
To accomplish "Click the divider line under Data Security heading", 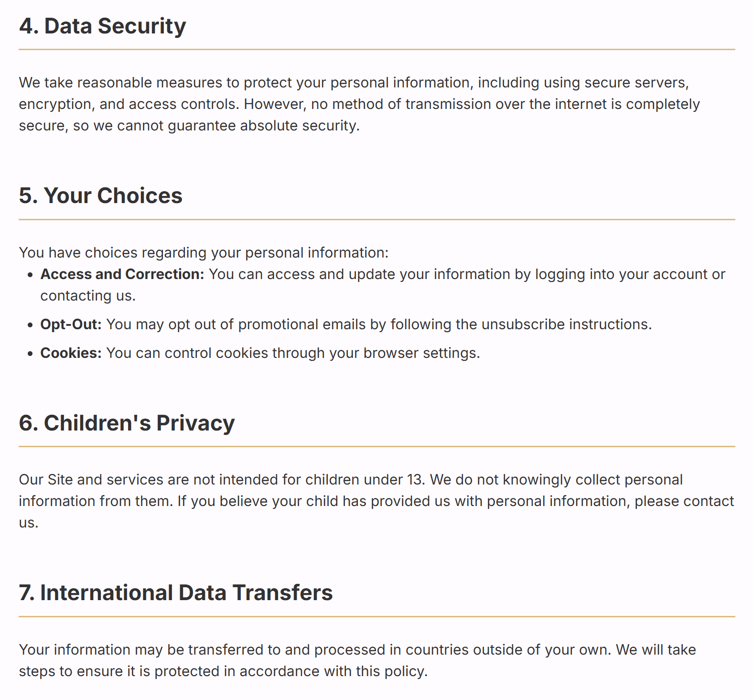I will point(376,49).
